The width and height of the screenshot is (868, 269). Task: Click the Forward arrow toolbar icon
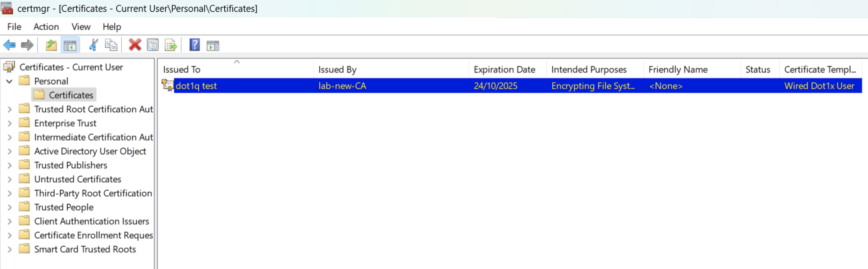[27, 45]
